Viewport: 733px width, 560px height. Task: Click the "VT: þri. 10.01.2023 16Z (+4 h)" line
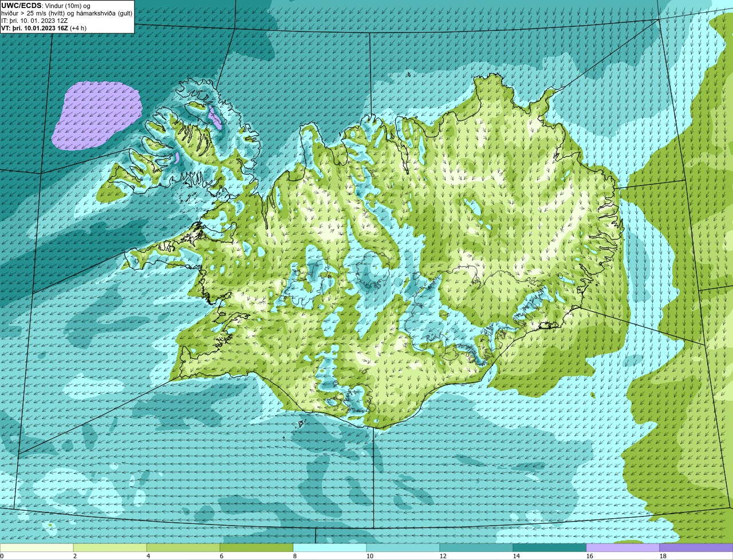(44, 28)
